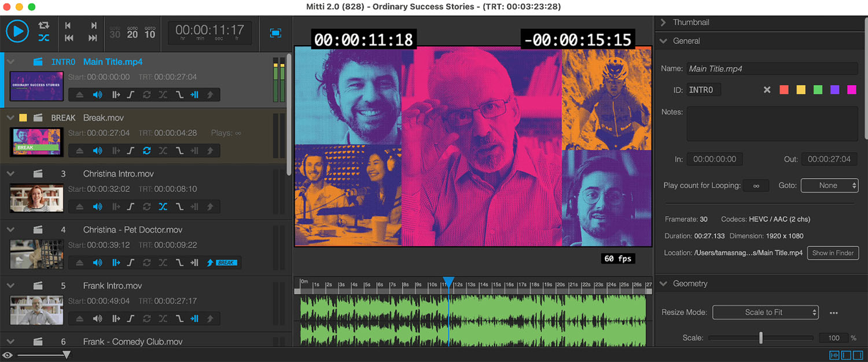868x362 pixels.
Task: Clear cue color with the X icon
Action: [767, 90]
